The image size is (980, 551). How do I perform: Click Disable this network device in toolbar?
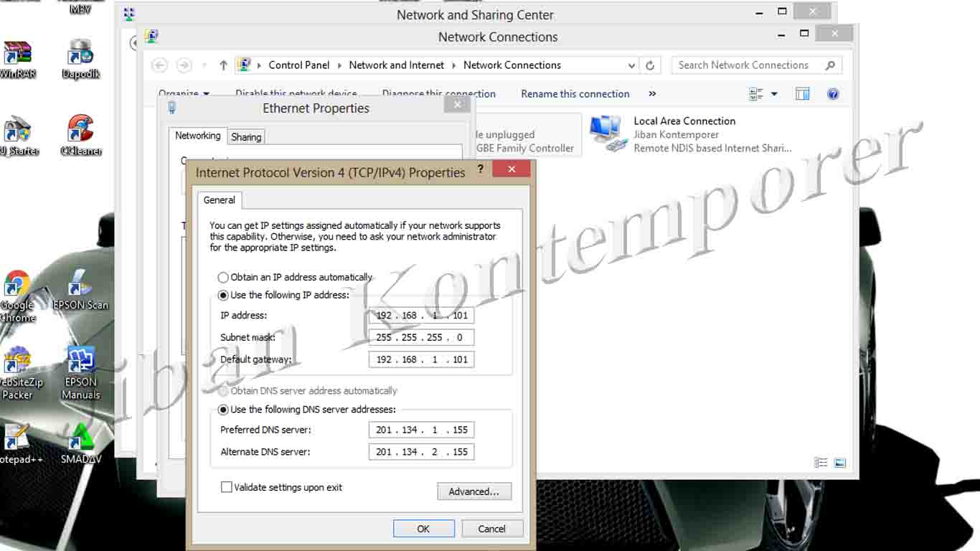pos(296,94)
